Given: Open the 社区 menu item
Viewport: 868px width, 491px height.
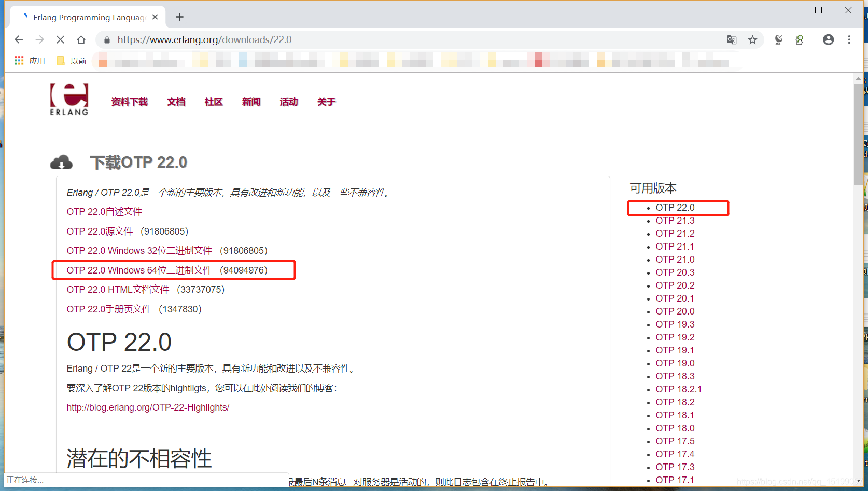Looking at the screenshot, I should [214, 102].
